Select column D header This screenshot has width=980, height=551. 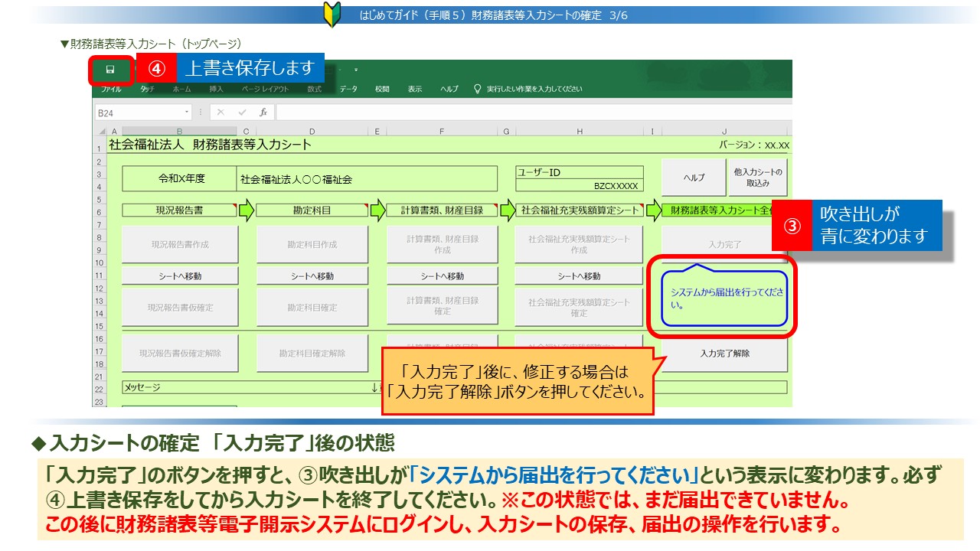[x=312, y=132]
